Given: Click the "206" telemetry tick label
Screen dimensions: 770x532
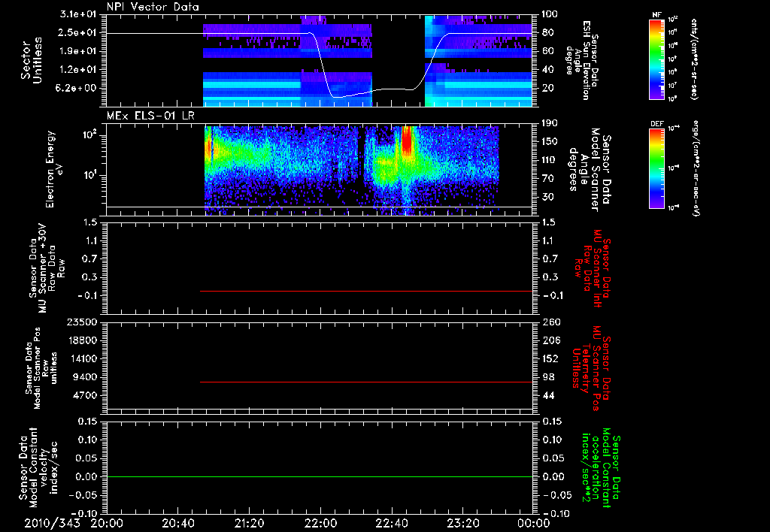Looking at the screenshot, I should pyautogui.click(x=550, y=340).
